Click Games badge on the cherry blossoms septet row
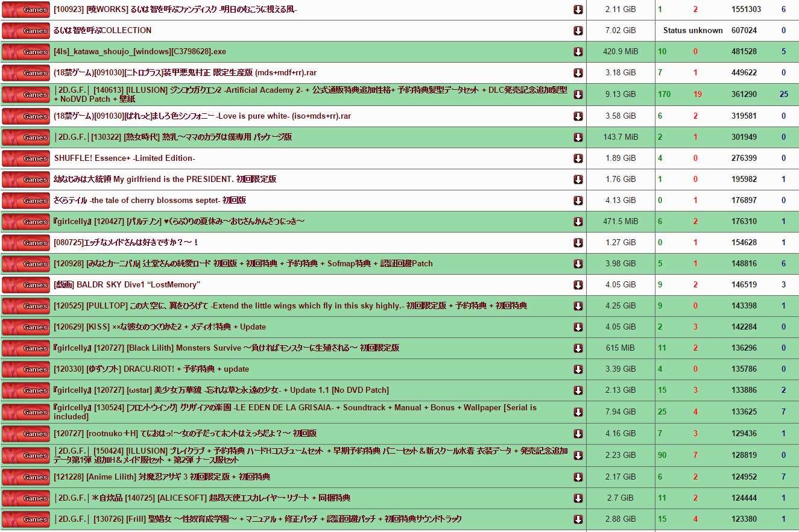Screen dimensions: 799x532 click(26, 201)
